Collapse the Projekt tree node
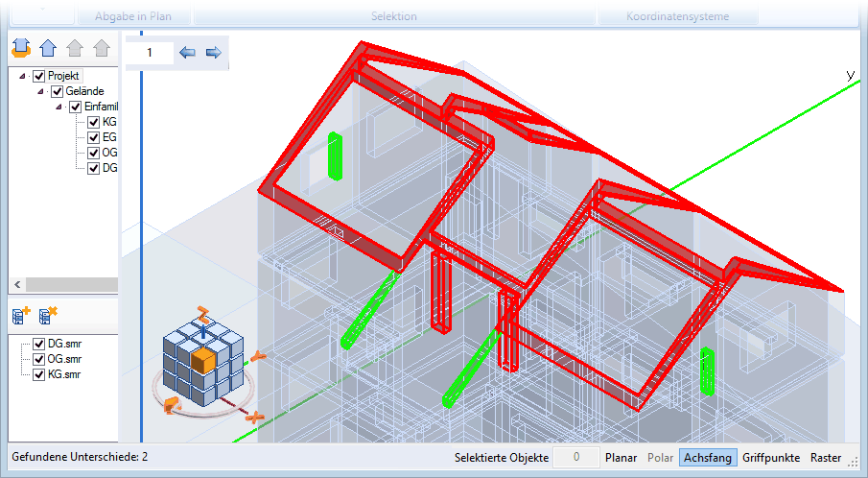This screenshot has height=478, width=868. 22,76
